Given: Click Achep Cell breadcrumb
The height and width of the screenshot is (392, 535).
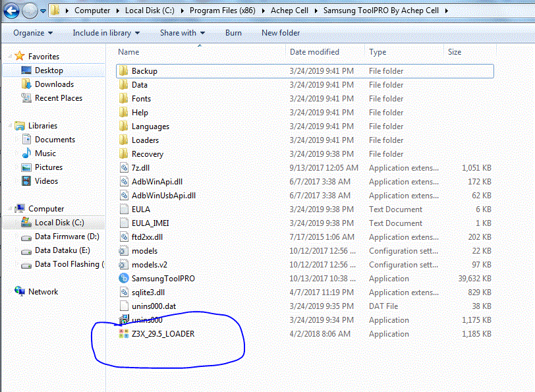Looking at the screenshot, I should [x=289, y=11].
